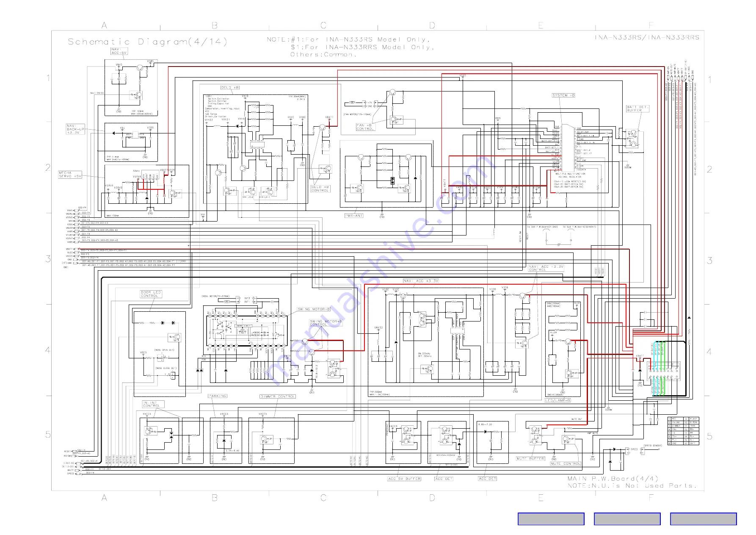Screen dimensions: 756x535
Task: Click the 'NAVI ACC +3.3V CONTROL' label
Action: (546, 268)
